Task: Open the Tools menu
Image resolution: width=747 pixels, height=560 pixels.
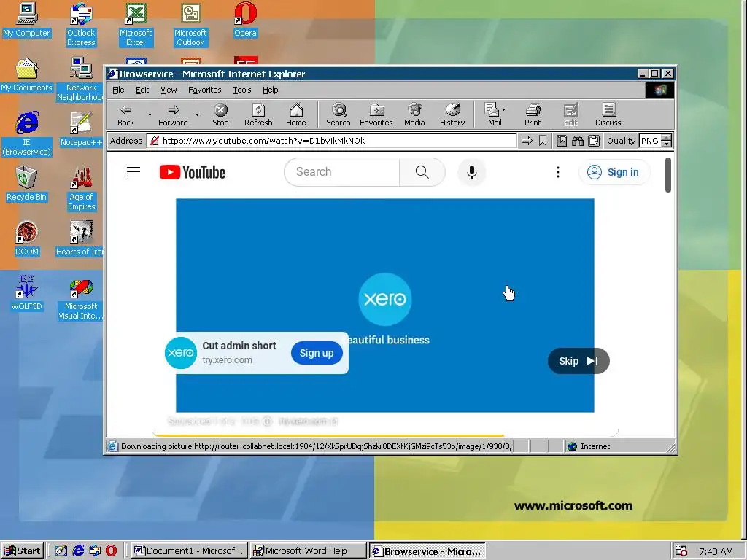Action: [241, 90]
